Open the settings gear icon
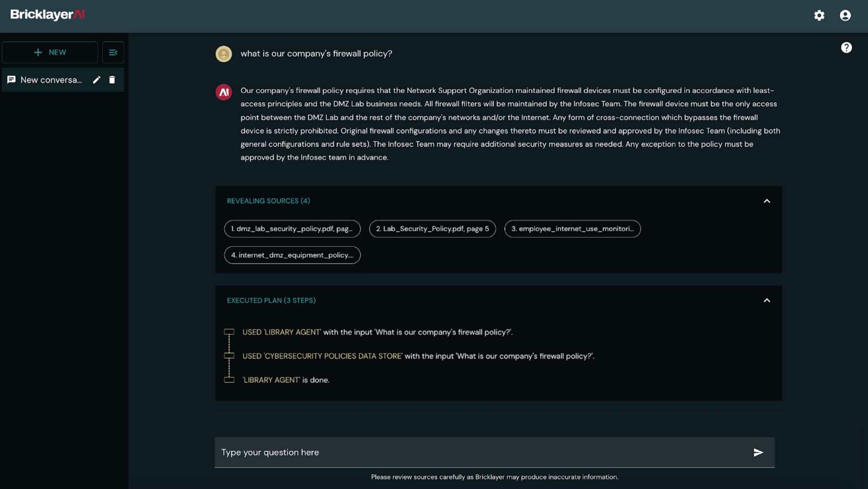 pos(819,15)
